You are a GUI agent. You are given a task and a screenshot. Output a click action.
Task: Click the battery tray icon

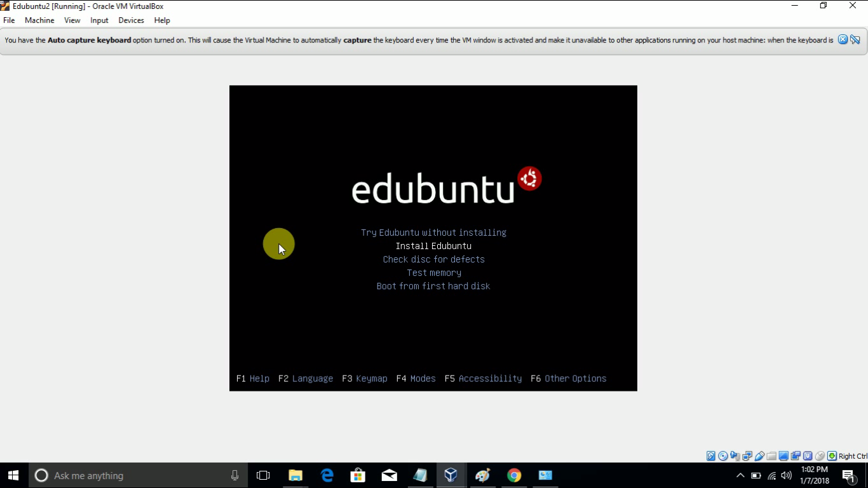756,475
